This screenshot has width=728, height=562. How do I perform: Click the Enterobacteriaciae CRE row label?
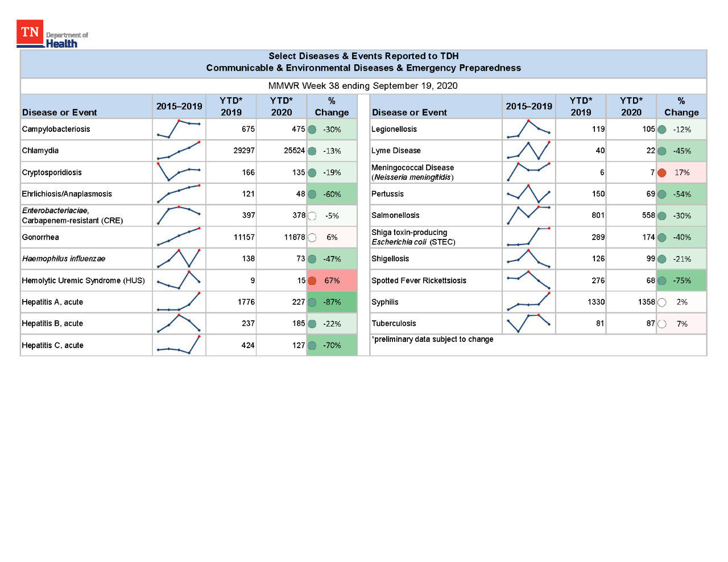point(72,216)
